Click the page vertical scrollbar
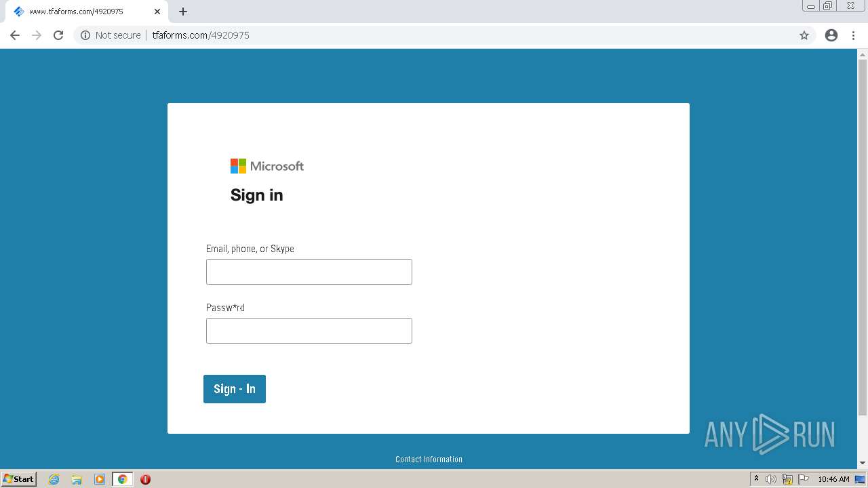 pos(863,237)
